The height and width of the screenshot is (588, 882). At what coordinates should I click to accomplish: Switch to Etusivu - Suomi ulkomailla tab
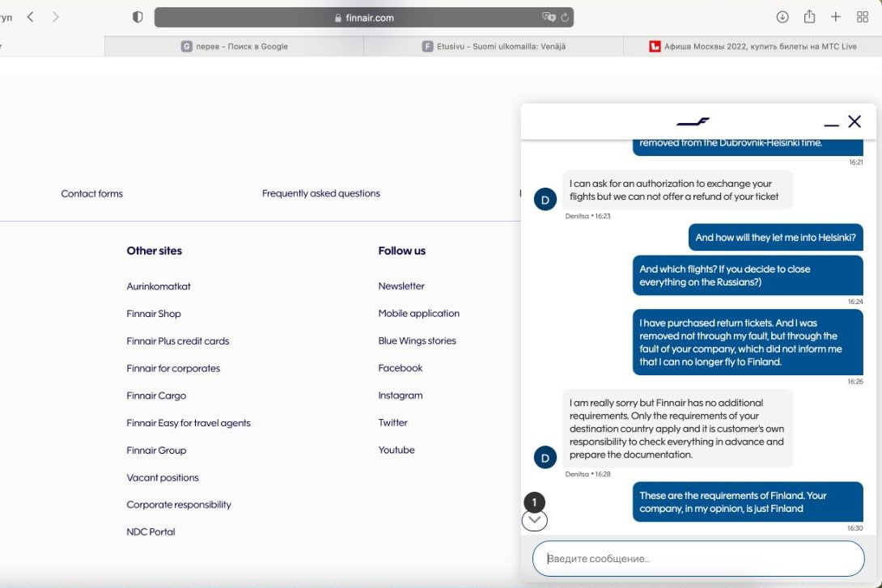click(494, 46)
